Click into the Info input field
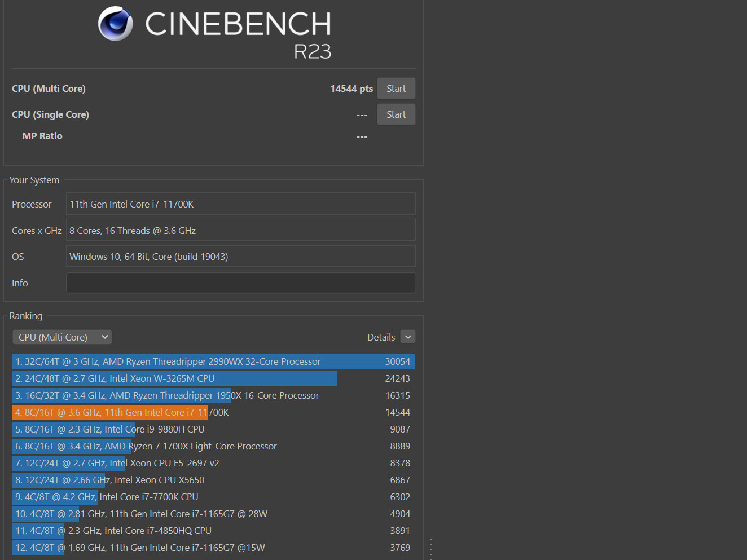Image resolution: width=747 pixels, height=560 pixels. click(x=241, y=283)
